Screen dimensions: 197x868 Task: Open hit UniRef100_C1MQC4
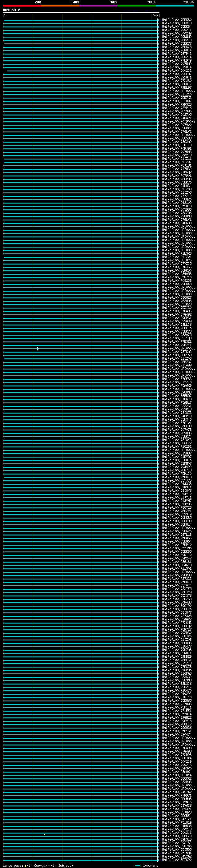pos(176,186)
